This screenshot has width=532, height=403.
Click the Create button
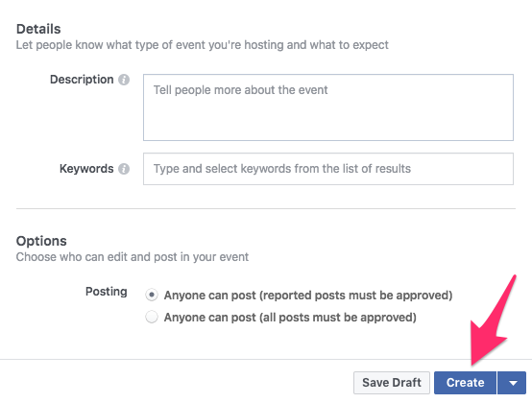click(x=465, y=383)
